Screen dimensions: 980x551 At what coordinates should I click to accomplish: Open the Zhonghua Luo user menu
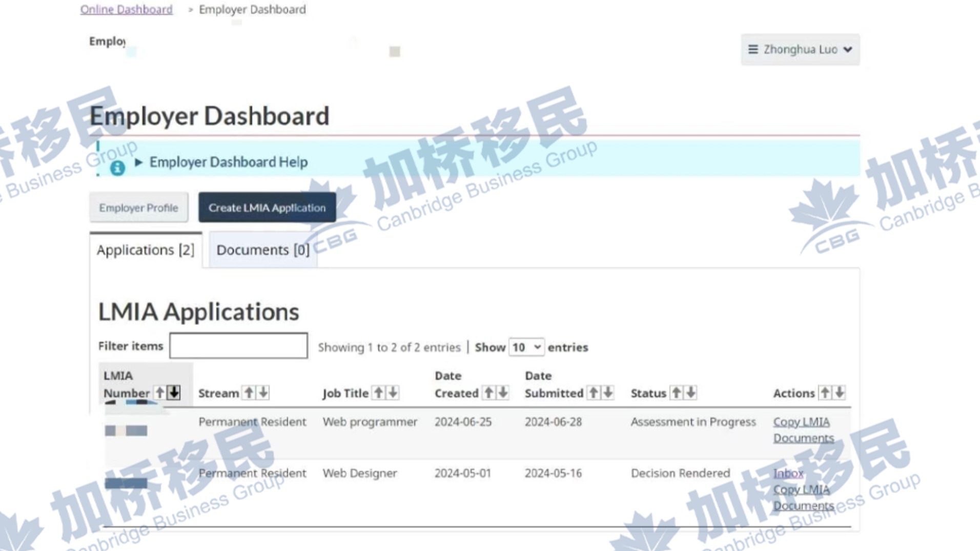click(x=800, y=50)
